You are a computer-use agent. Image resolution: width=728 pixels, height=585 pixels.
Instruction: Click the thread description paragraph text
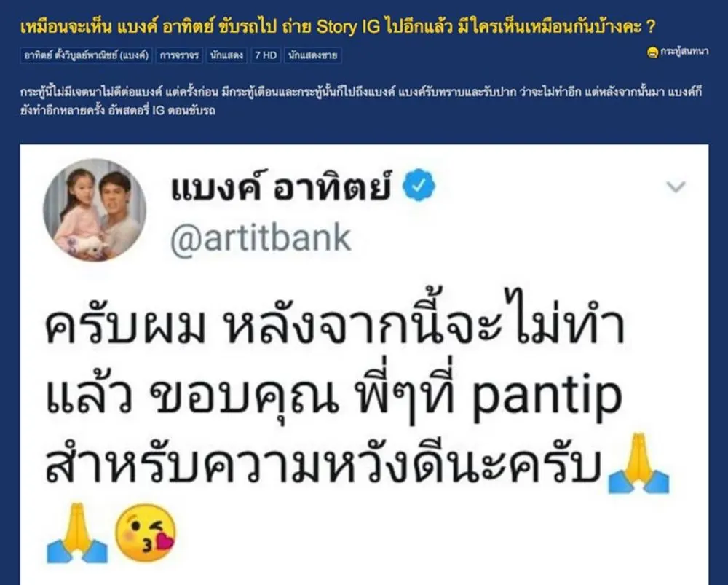pos(362,101)
